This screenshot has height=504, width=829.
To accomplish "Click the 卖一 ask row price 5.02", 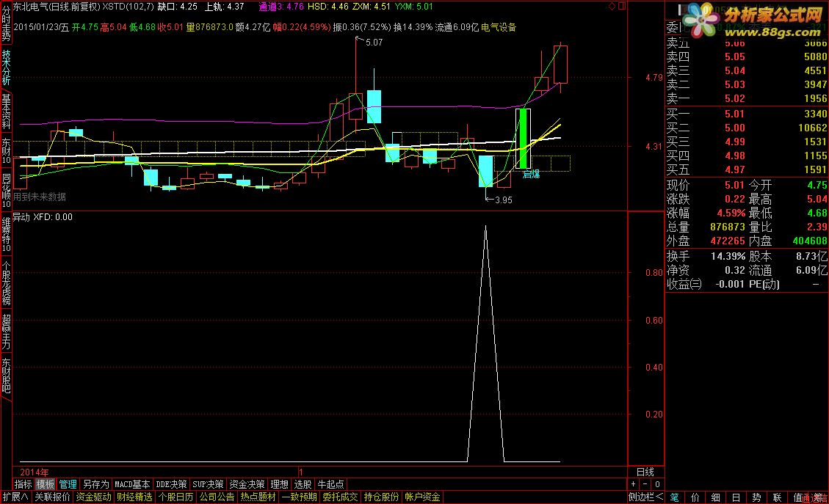I will click(734, 98).
